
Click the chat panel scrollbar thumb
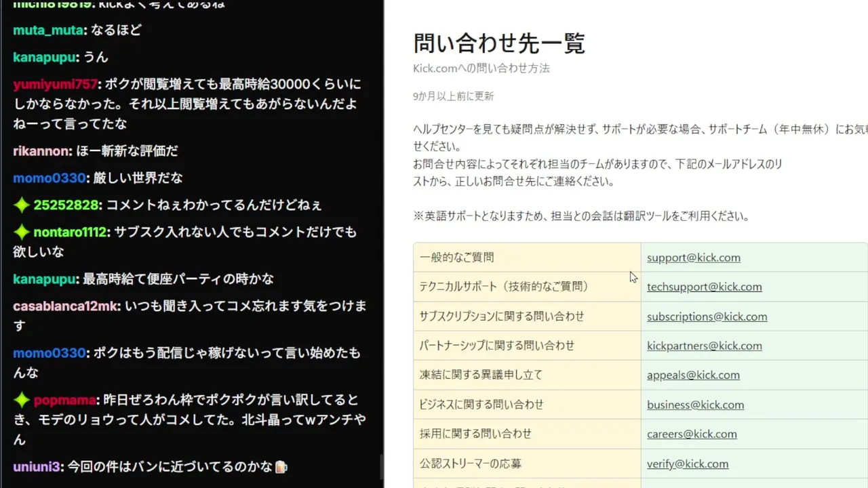point(381,468)
